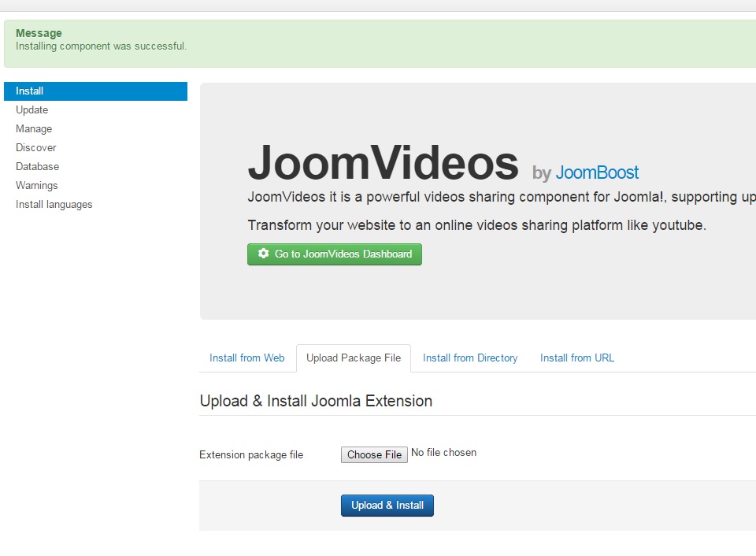View the Warnings page
The height and width of the screenshot is (556, 756).
point(37,185)
